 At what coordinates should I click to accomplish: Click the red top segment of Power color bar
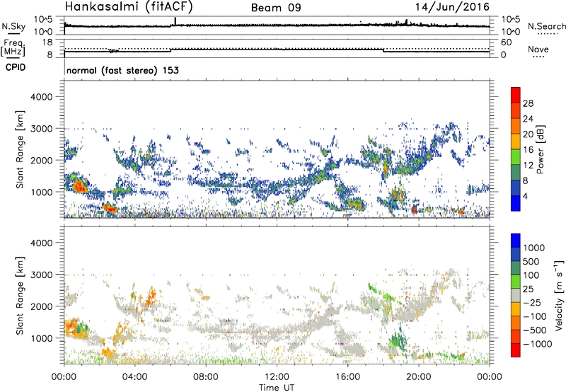[x=516, y=95]
